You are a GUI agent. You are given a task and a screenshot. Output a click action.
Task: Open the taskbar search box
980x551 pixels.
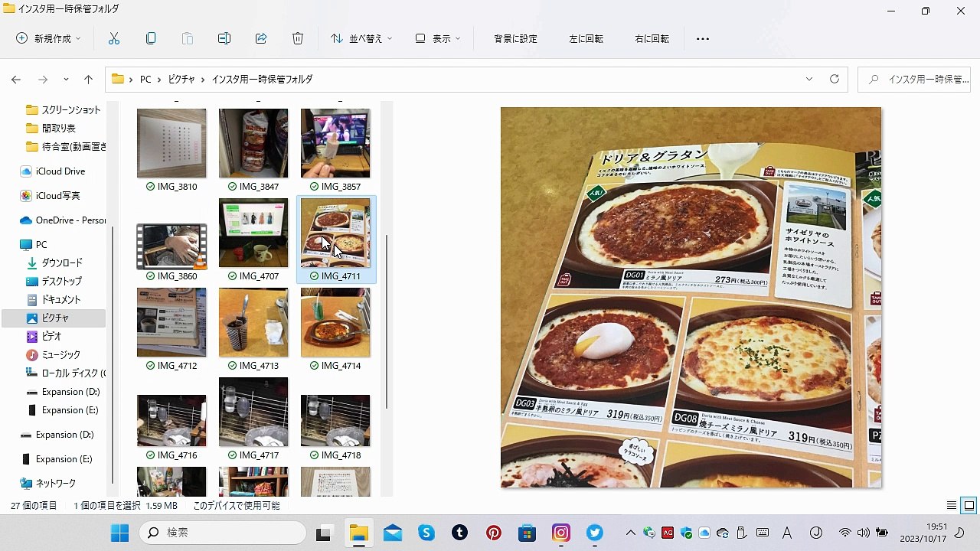point(224,533)
